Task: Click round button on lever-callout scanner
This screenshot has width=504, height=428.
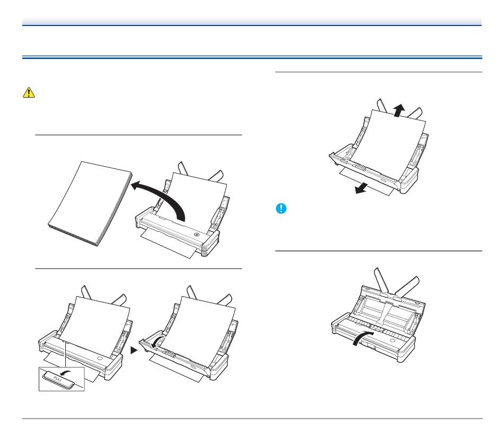Action: tap(100, 358)
